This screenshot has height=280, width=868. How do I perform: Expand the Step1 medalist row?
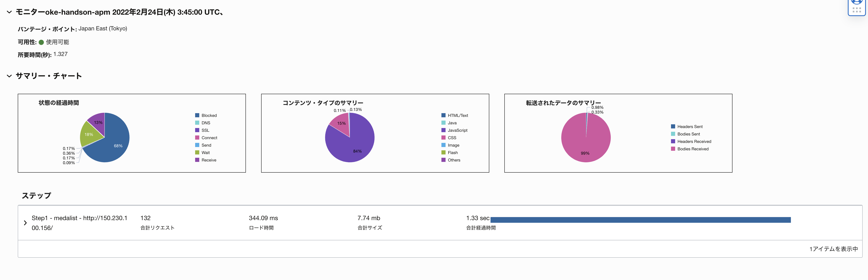[25, 223]
